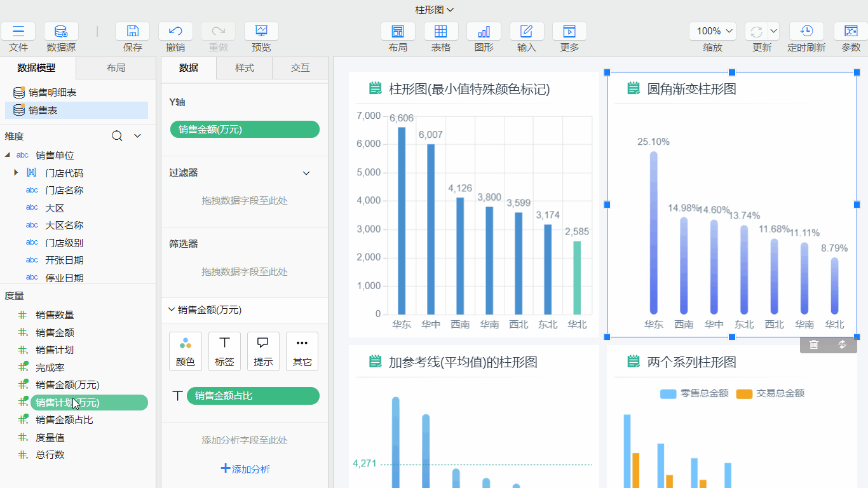Screen dimensions: 868x488
Task: Collapse the 销售金额(万元) section
Action: [x=171, y=310]
